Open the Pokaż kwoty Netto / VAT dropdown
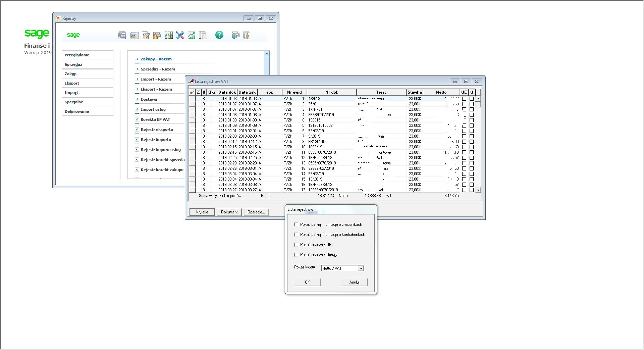 (361, 268)
